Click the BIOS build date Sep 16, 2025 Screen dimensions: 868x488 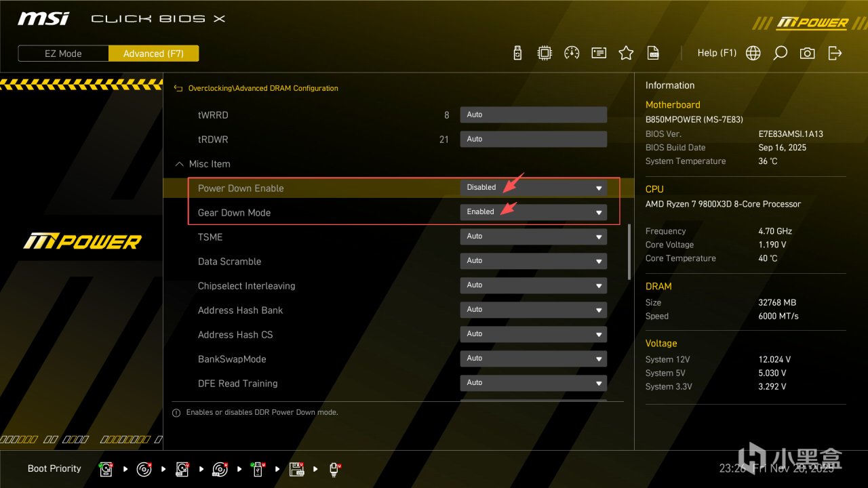783,148
